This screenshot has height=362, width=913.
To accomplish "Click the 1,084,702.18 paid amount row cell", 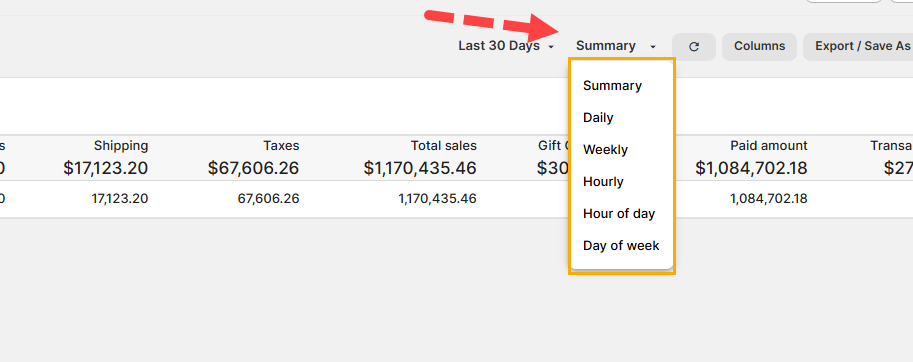I will tap(769, 199).
